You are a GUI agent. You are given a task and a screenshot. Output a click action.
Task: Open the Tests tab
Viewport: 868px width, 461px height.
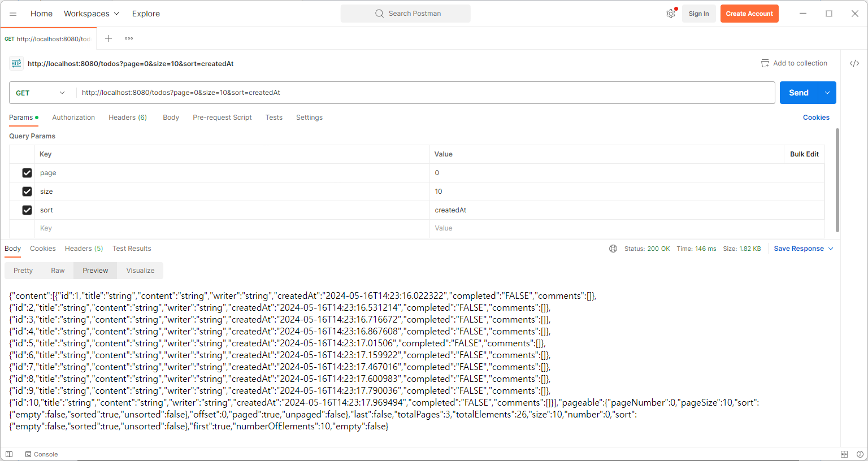coord(274,118)
